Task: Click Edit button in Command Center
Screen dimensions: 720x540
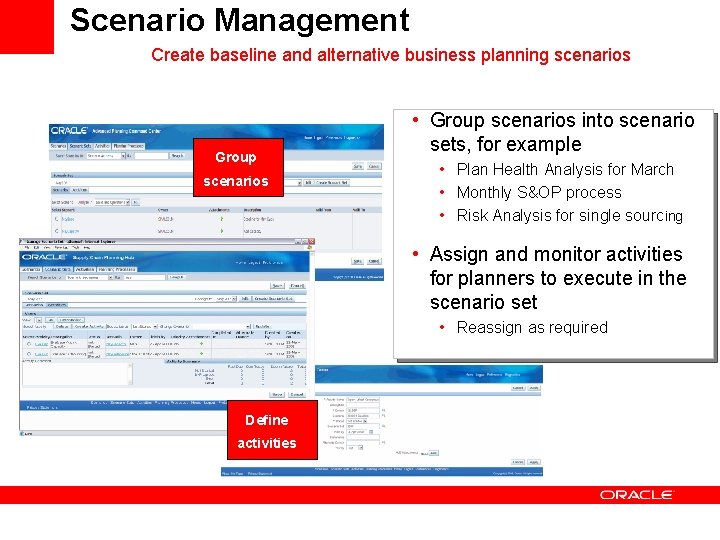Action: 308,183
